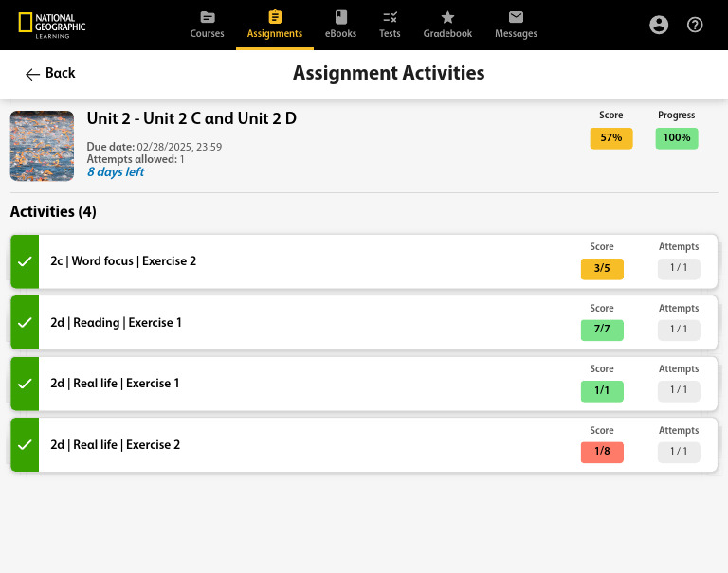This screenshot has width=728, height=573.
Task: Click the Courses folder icon
Action: [208, 17]
